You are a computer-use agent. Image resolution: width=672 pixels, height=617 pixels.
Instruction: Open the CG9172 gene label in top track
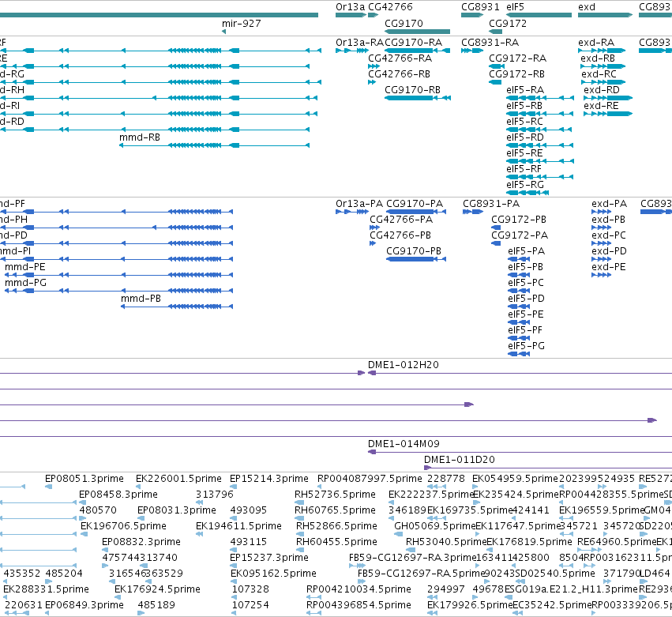508,24
